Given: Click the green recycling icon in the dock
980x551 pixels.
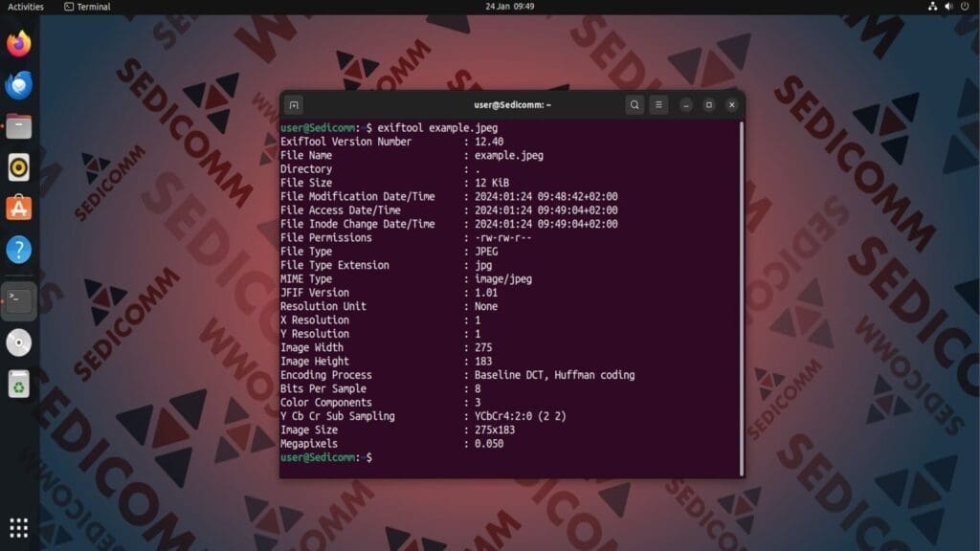Looking at the screenshot, I should (17, 382).
